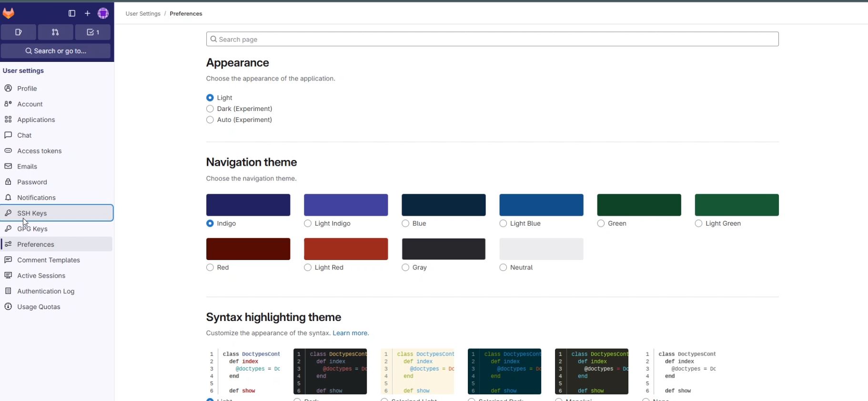Go to Notifications settings
The height and width of the screenshot is (401, 868).
(57, 197)
